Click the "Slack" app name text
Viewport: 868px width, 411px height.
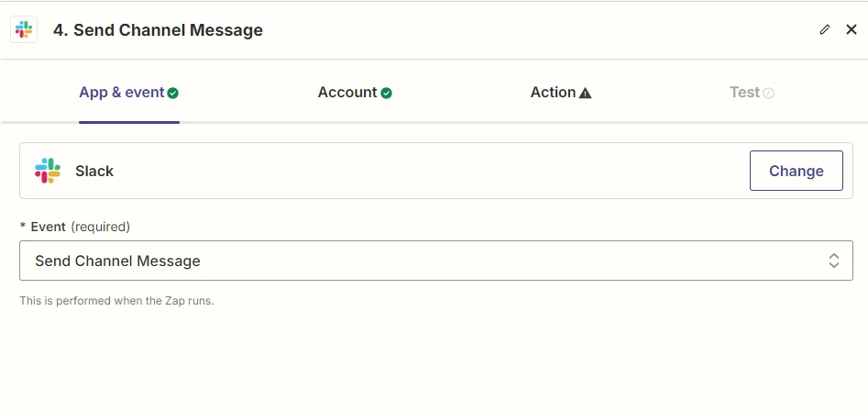[94, 172]
